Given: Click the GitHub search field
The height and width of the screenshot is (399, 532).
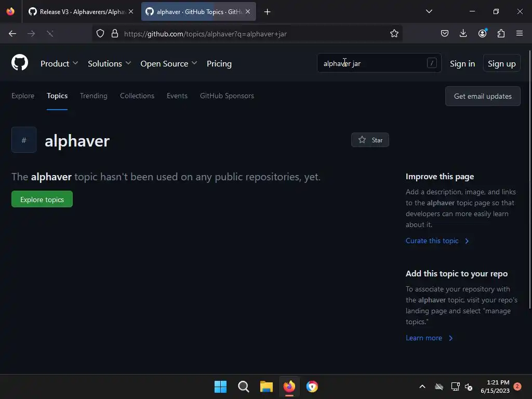Looking at the screenshot, I should [379, 63].
